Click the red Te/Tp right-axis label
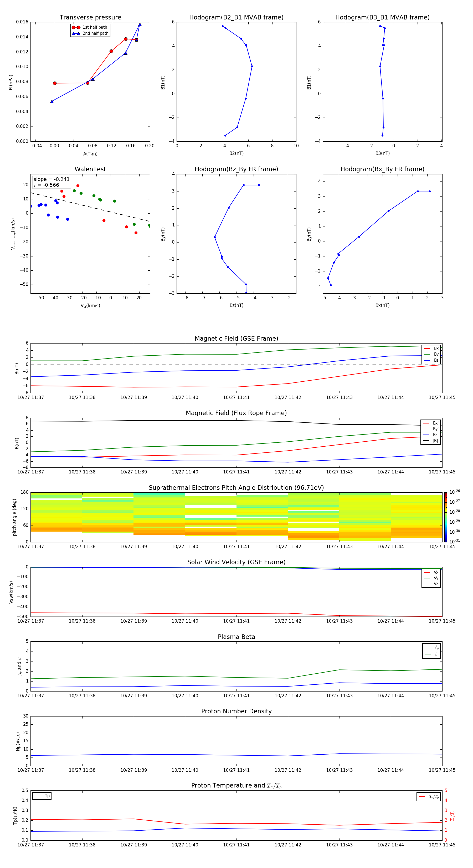 point(453,815)
